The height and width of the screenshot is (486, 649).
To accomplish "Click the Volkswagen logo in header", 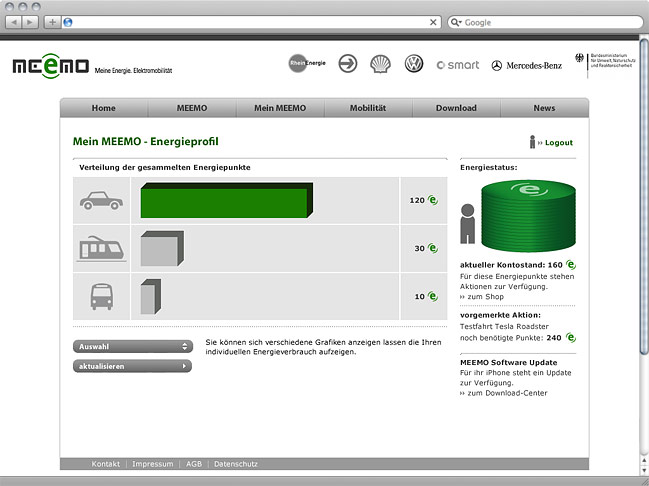I will click(x=413, y=64).
